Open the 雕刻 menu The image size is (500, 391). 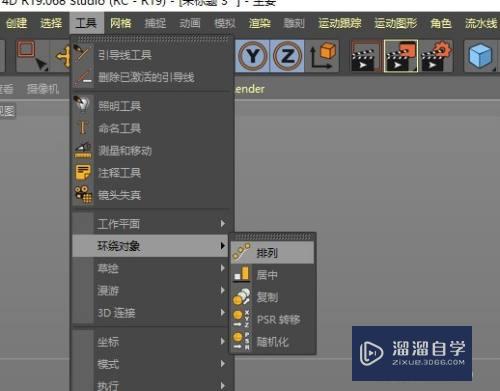[294, 23]
